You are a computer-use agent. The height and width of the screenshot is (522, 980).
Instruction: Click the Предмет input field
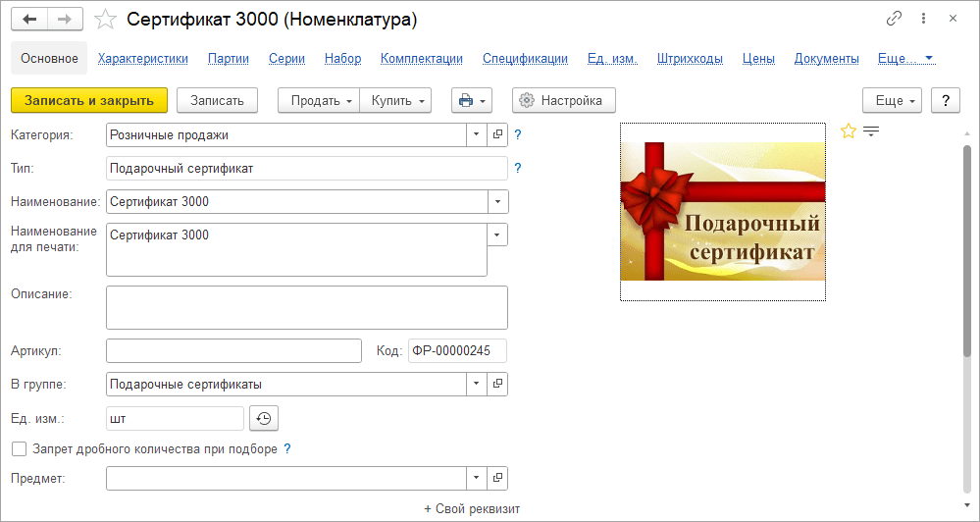[286, 478]
